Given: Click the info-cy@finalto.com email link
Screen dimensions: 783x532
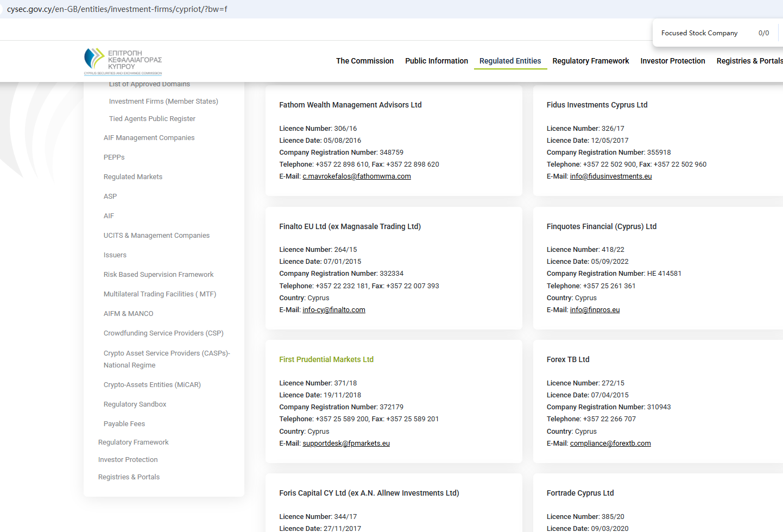Looking at the screenshot, I should [x=333, y=310].
